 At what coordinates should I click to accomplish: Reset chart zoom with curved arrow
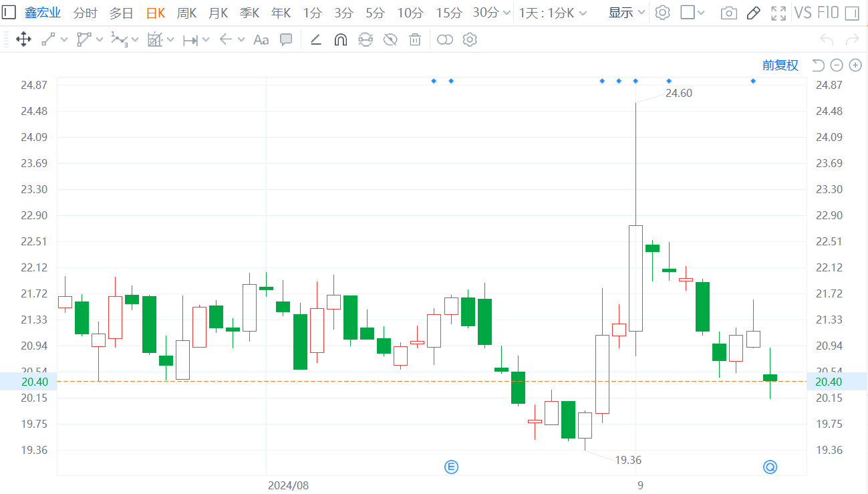click(819, 65)
